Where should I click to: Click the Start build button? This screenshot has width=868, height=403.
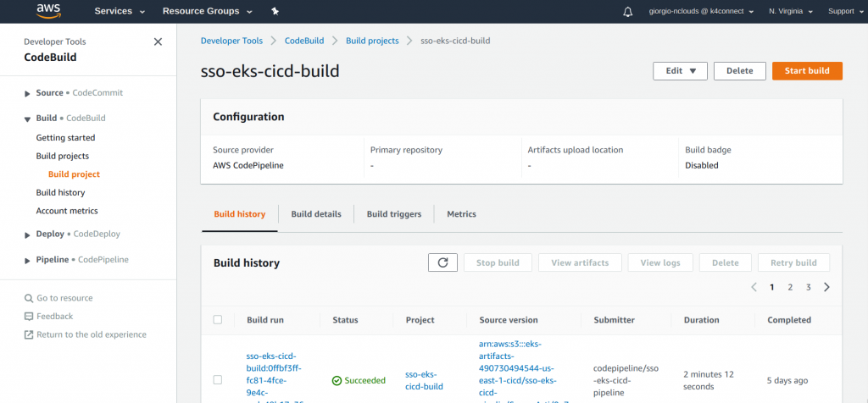click(807, 71)
